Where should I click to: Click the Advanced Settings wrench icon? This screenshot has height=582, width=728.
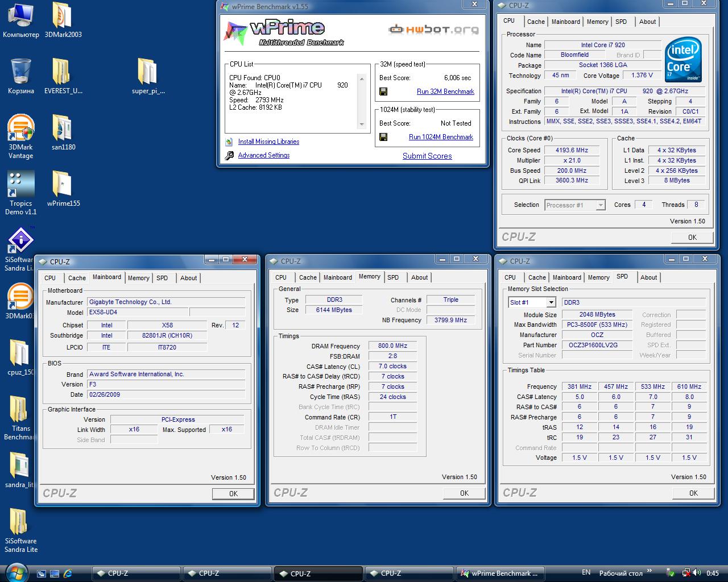click(229, 155)
